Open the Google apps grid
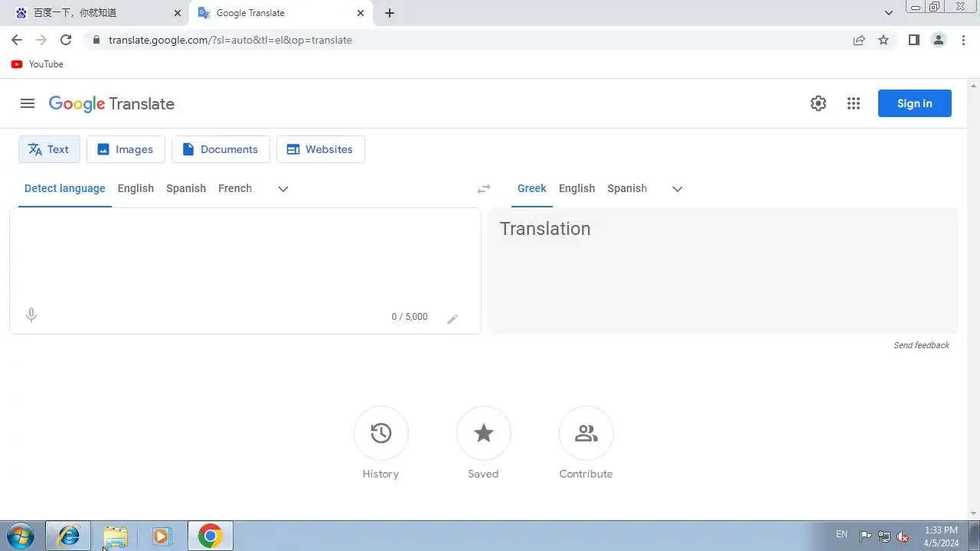 (x=854, y=103)
